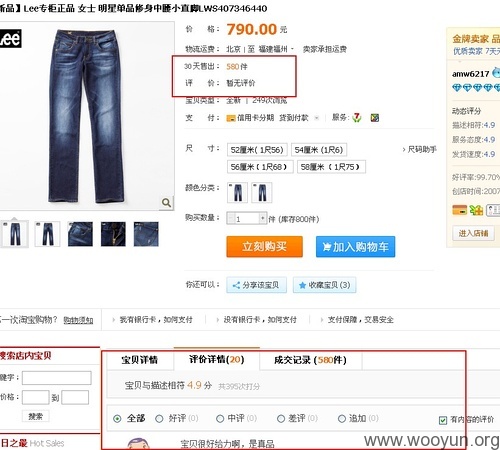Click the 加入购物车 add to cart button

[356, 247]
